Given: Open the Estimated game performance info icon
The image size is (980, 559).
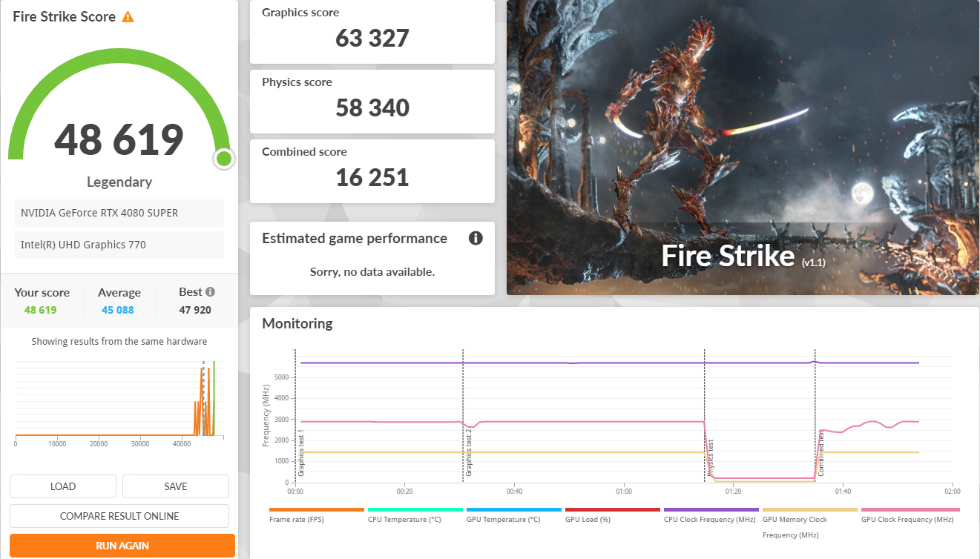Looking at the screenshot, I should pos(476,238).
